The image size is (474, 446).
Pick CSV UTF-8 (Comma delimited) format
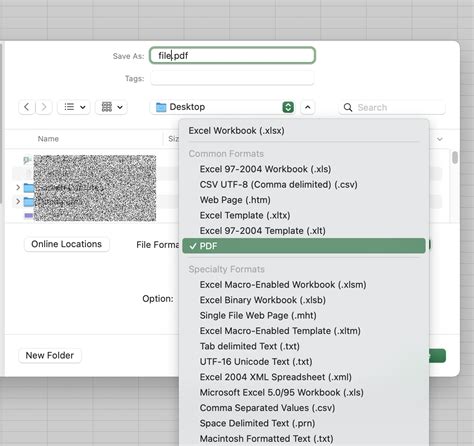pos(304,184)
